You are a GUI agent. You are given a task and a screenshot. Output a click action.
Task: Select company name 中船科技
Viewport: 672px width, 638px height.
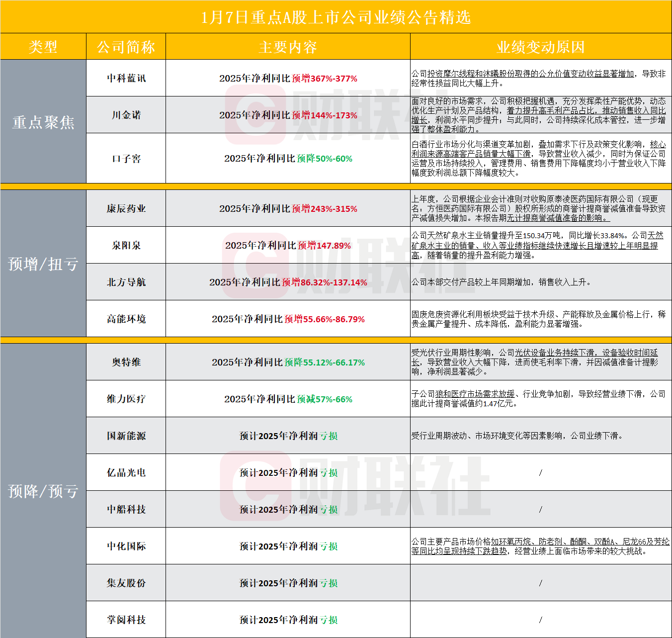(x=126, y=509)
